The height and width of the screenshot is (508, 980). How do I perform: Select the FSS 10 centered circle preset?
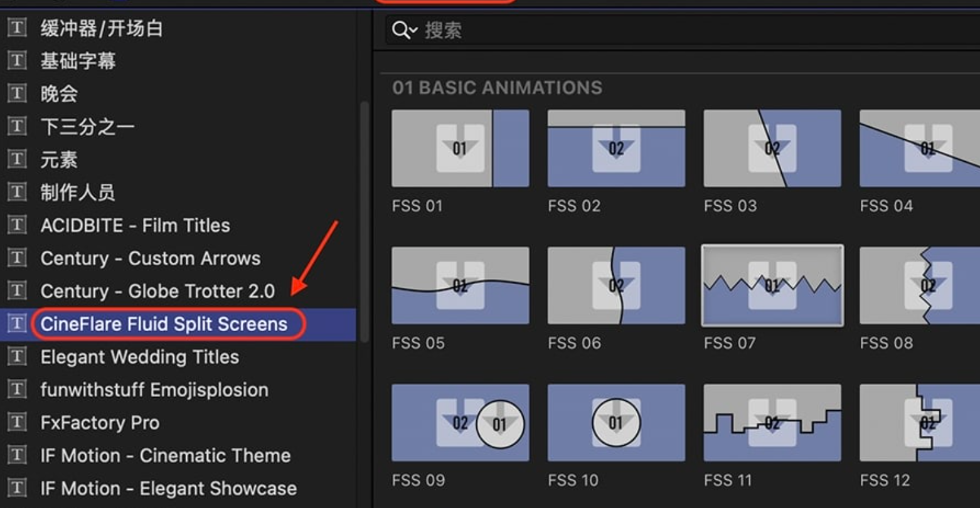615,423
